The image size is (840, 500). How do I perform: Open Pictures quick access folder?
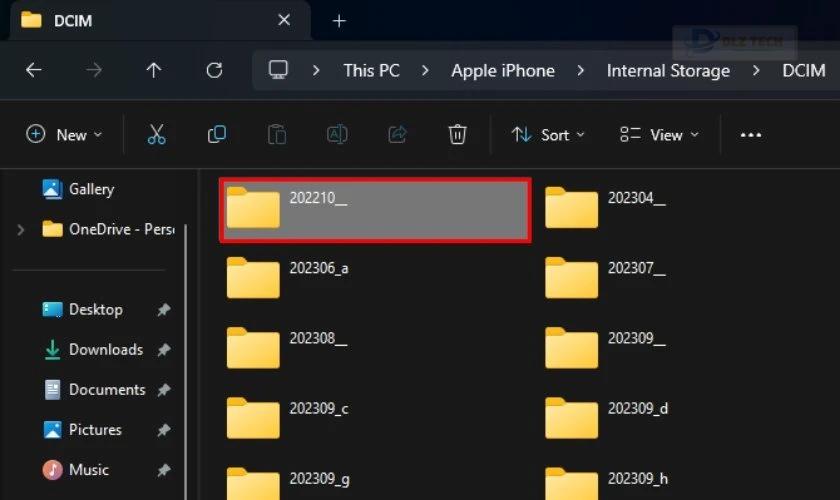tap(82, 430)
